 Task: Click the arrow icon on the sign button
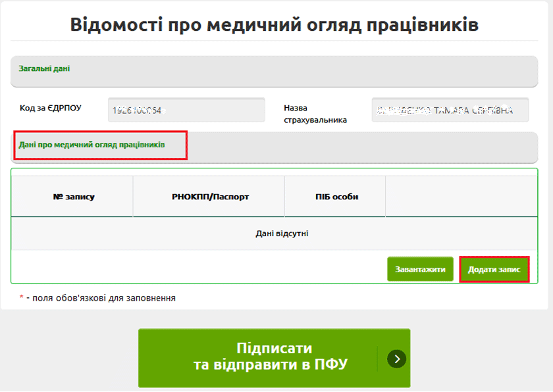pos(396,358)
